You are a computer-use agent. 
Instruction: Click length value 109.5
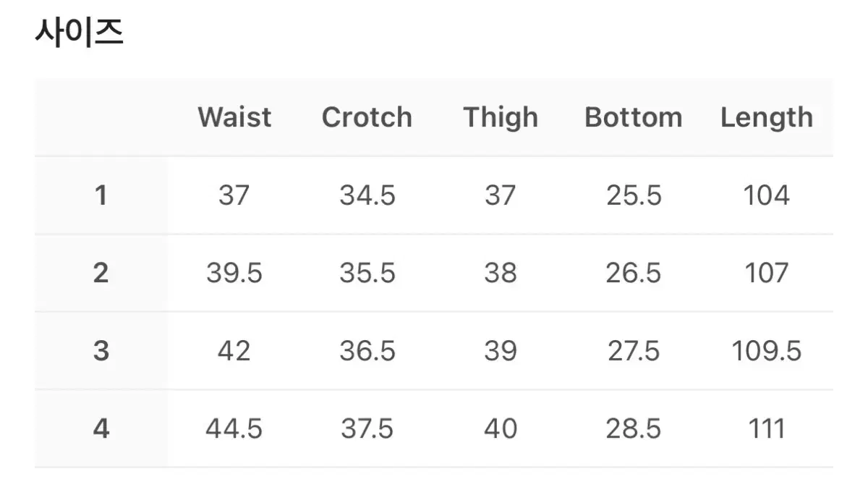[767, 351]
